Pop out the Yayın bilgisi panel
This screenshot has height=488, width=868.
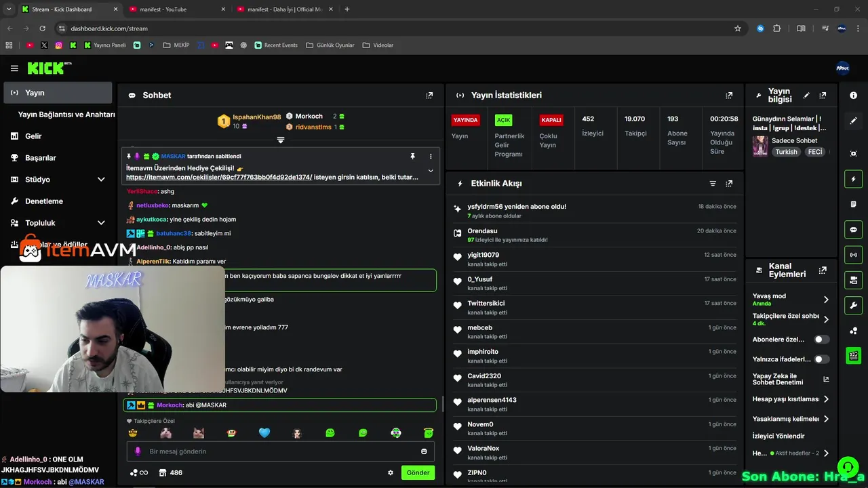pos(823,96)
